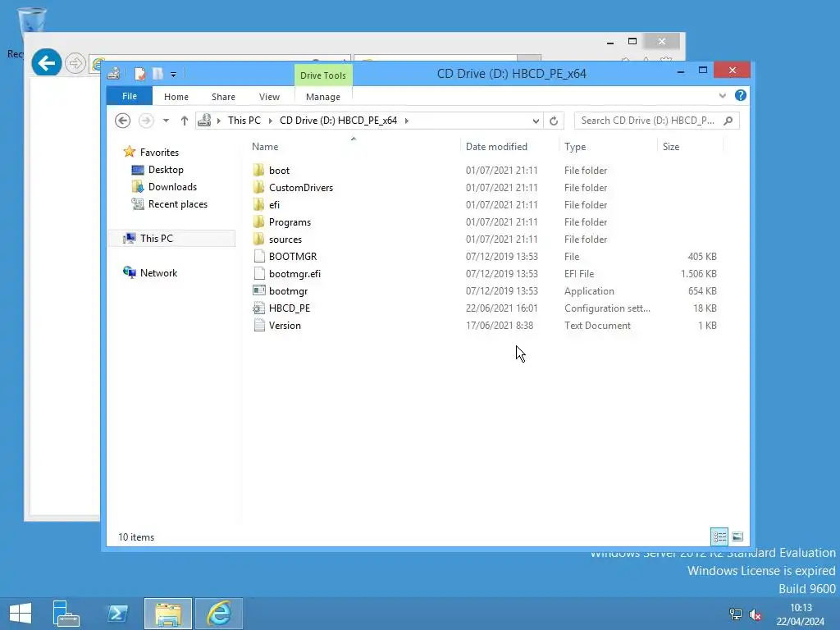The image size is (840, 630).
Task: Click the 22/06/2021 16:01 date cell
Action: click(501, 308)
